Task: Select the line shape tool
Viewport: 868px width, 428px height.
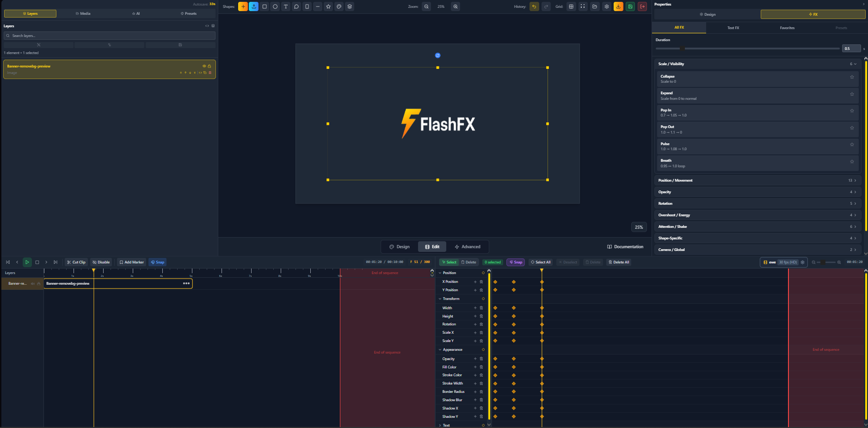Action: pos(318,6)
